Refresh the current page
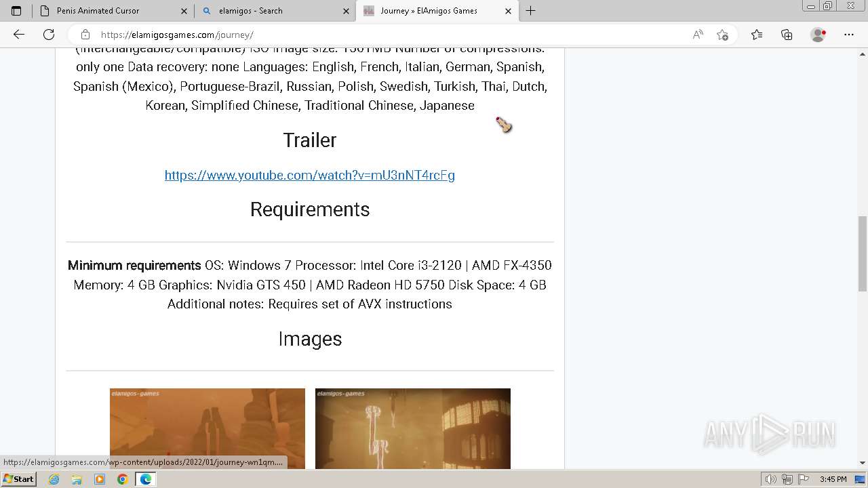Image resolution: width=868 pixels, height=488 pixels. click(49, 35)
